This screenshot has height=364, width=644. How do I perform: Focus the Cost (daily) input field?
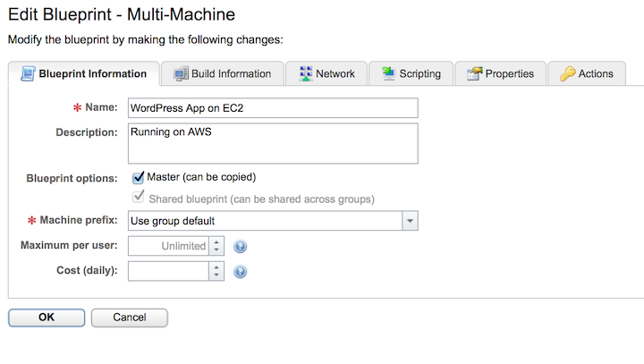pos(169,272)
